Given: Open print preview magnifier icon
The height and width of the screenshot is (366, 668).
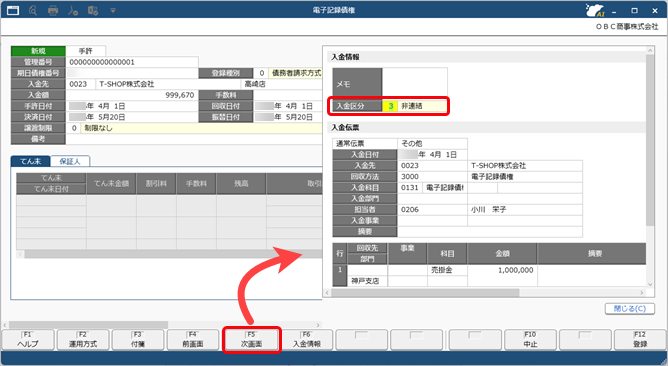Looking at the screenshot, I should pyautogui.click(x=33, y=10).
